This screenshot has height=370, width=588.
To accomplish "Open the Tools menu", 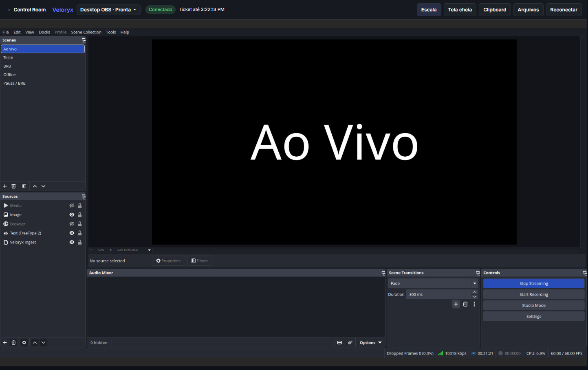I will click(x=111, y=32).
